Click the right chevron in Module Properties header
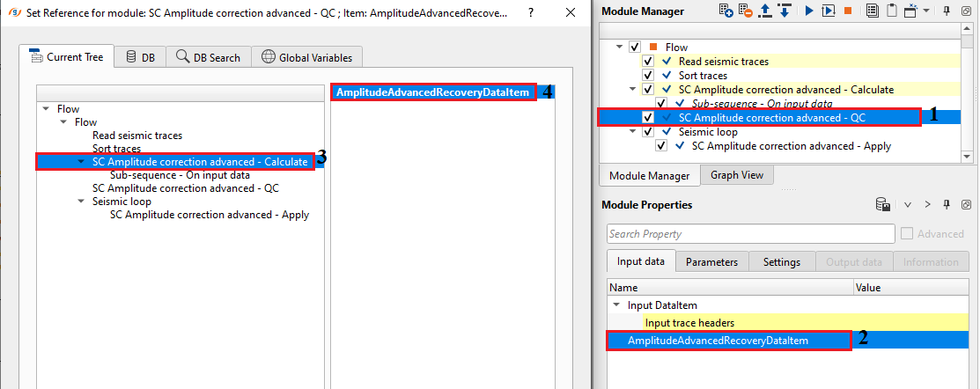This screenshot has width=980, height=389. (x=927, y=205)
